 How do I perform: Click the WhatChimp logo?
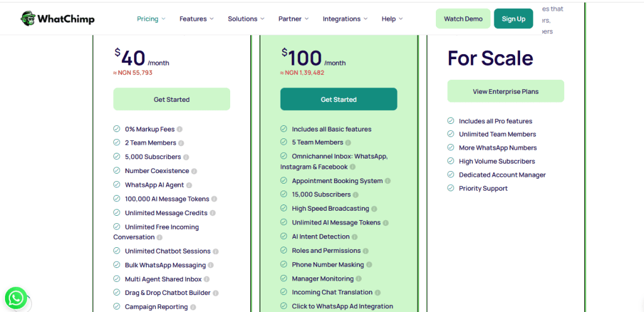click(x=57, y=19)
